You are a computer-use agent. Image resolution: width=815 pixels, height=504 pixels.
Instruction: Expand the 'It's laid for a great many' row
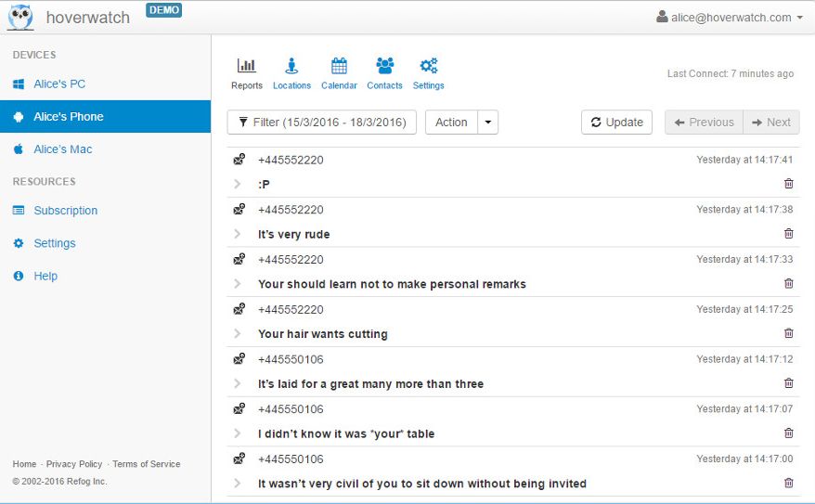238,383
